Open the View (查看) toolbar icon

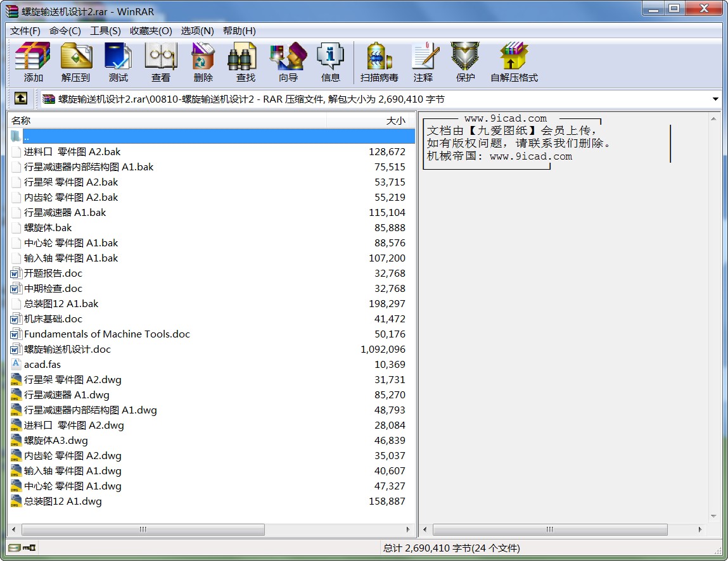coord(160,62)
